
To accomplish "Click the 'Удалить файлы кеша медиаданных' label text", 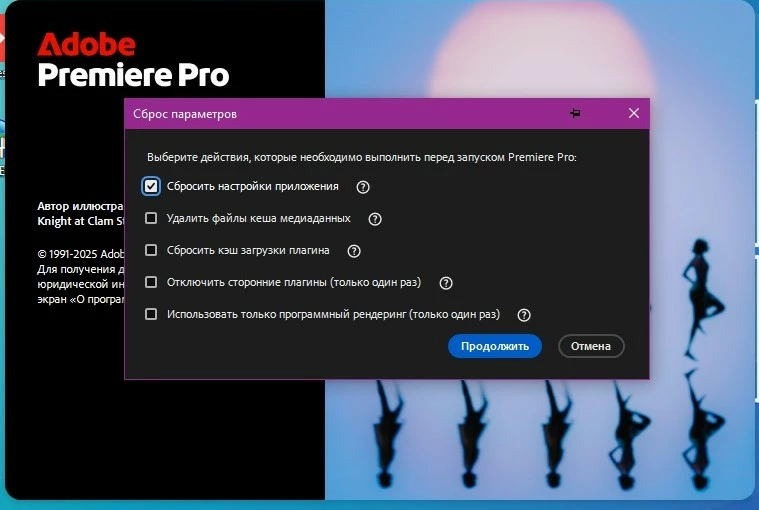I will 258,218.
